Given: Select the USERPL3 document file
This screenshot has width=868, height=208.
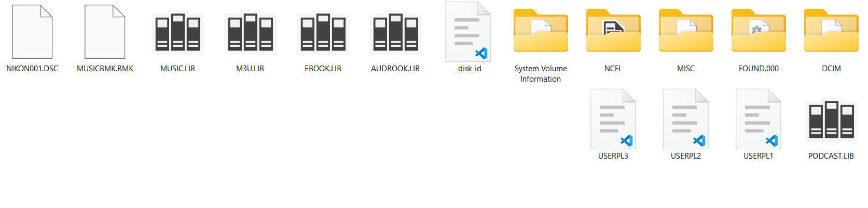Looking at the screenshot, I should coord(613,119).
